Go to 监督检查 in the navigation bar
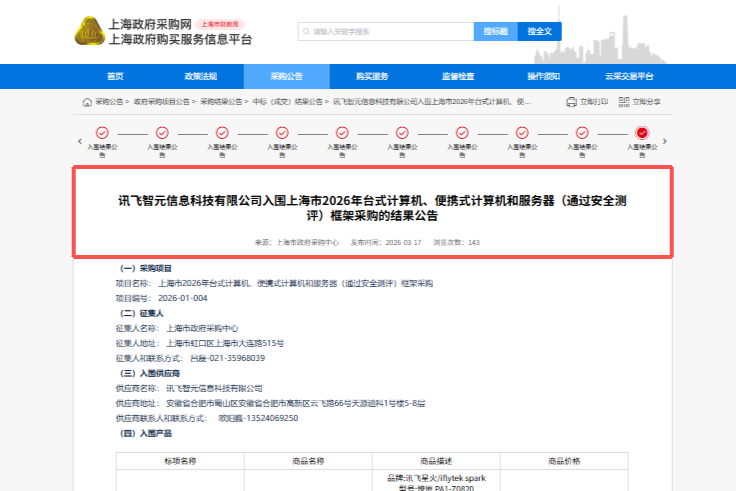Image resolution: width=736 pixels, height=491 pixels. coord(458,77)
